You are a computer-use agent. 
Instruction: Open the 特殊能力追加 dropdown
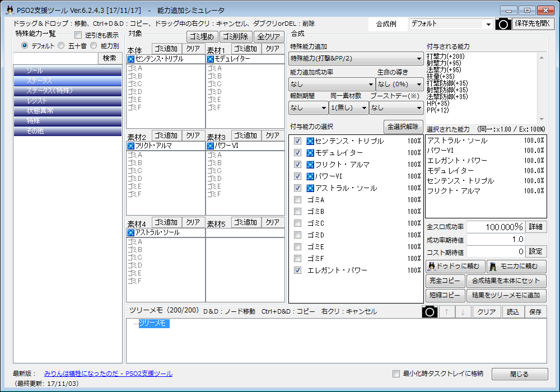(356, 58)
